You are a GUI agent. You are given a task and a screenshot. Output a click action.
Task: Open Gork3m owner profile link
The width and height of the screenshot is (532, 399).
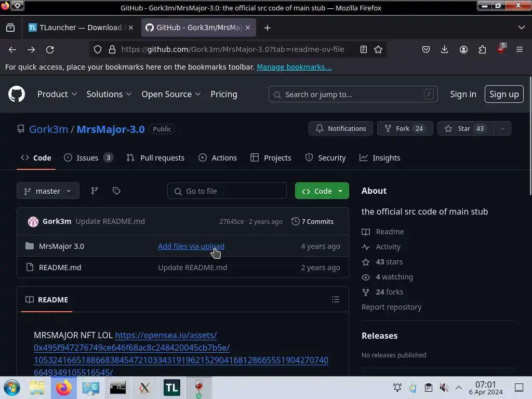(x=48, y=129)
